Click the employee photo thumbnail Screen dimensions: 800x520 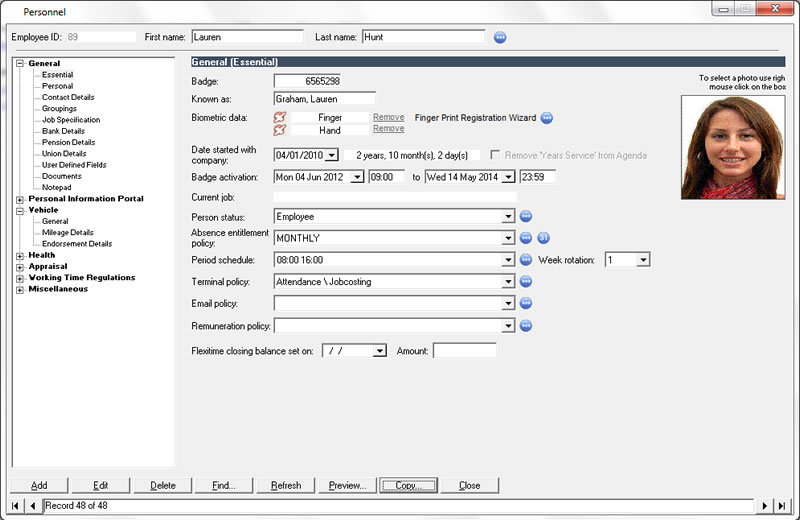point(733,147)
